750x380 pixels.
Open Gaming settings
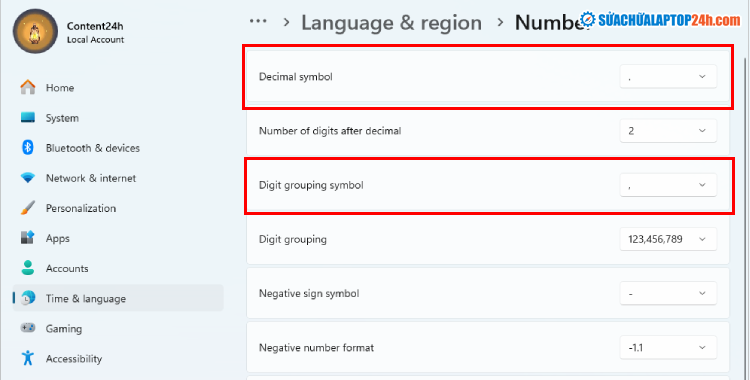[118, 328]
